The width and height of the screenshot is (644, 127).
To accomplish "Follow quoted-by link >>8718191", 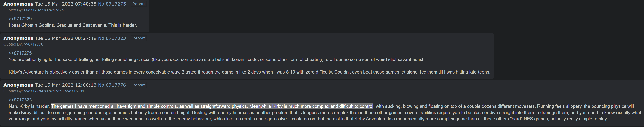I will pyautogui.click(x=74, y=91).
